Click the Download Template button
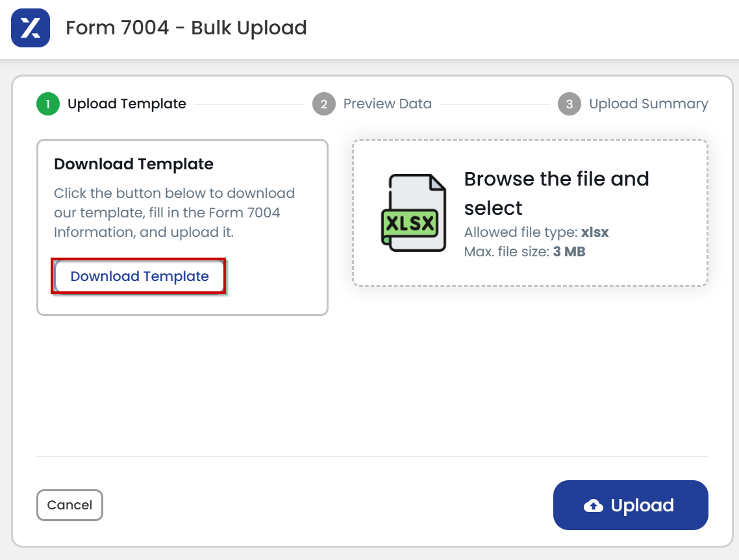This screenshot has height=560, width=739. pos(139,276)
